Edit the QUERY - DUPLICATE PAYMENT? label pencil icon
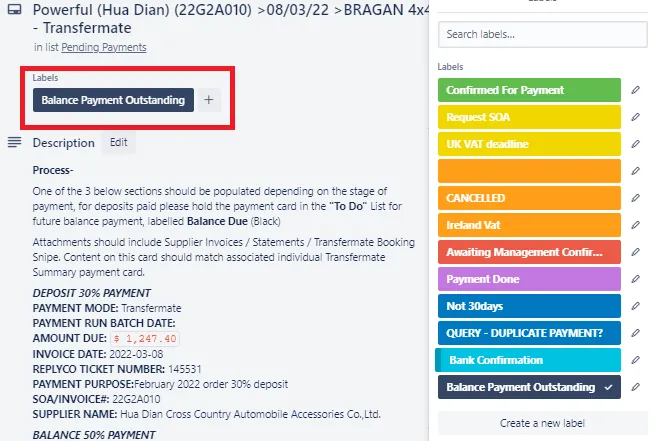This screenshot has width=657, height=441. coord(635,333)
